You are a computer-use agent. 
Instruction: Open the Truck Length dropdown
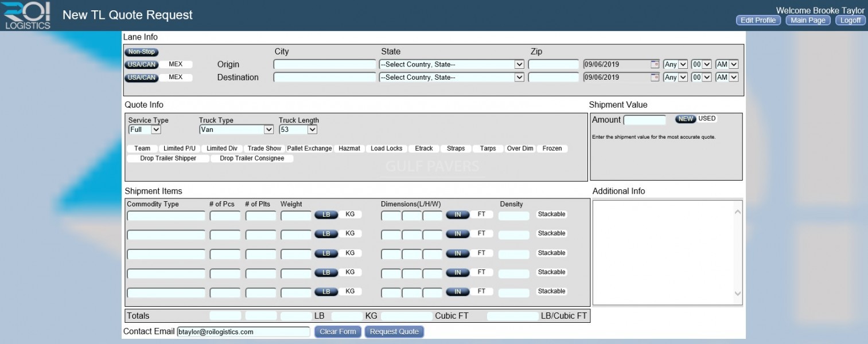pos(298,130)
